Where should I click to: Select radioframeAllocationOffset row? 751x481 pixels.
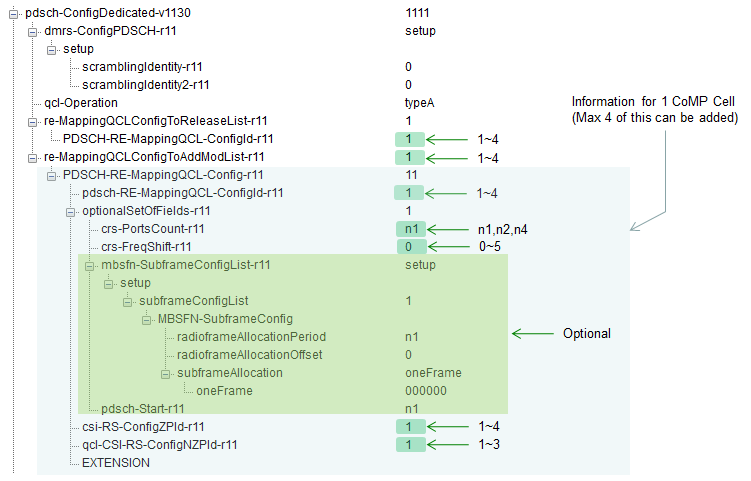(x=250, y=355)
